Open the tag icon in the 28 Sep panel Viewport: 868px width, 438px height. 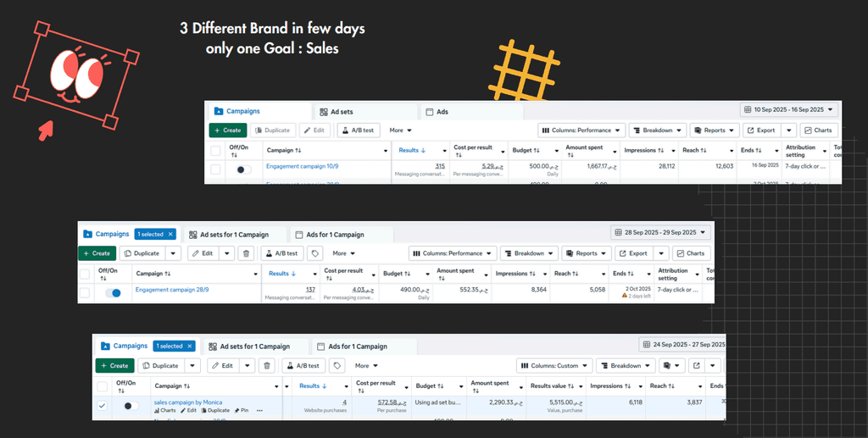pos(315,253)
